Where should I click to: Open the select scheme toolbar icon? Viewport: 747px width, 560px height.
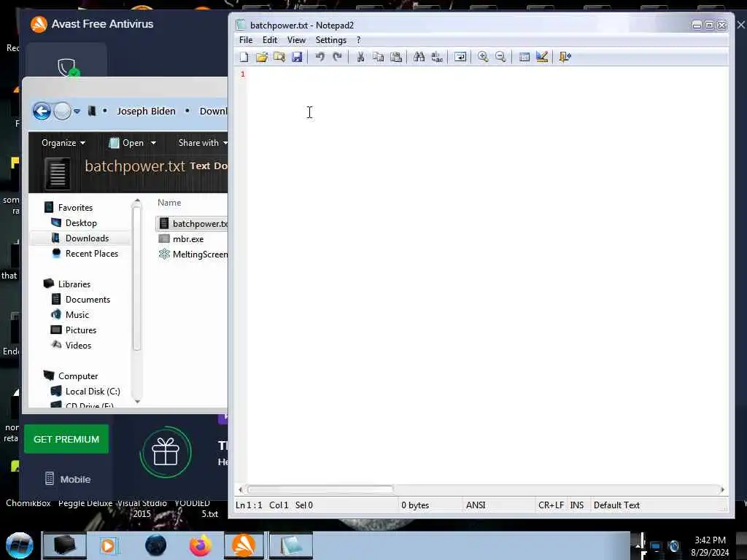click(524, 57)
